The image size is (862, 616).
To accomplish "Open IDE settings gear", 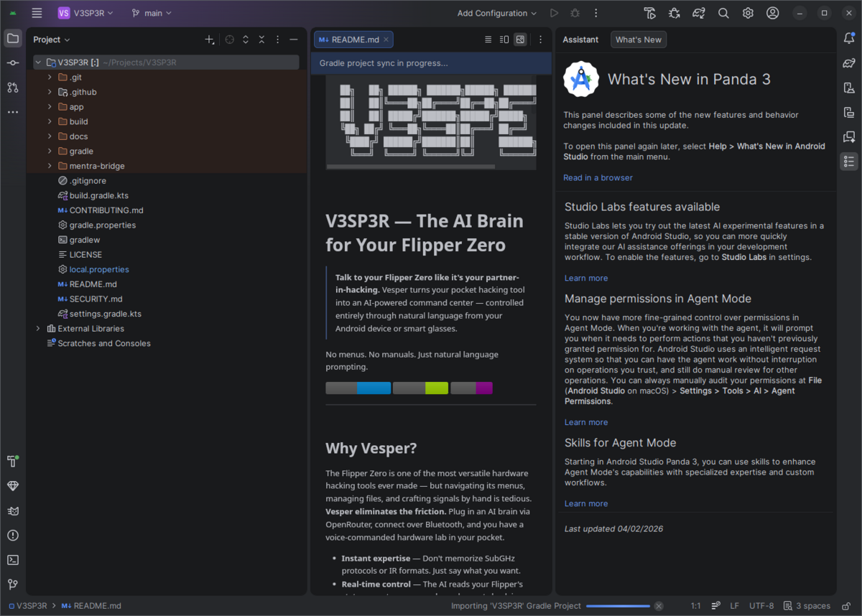I will pyautogui.click(x=748, y=13).
